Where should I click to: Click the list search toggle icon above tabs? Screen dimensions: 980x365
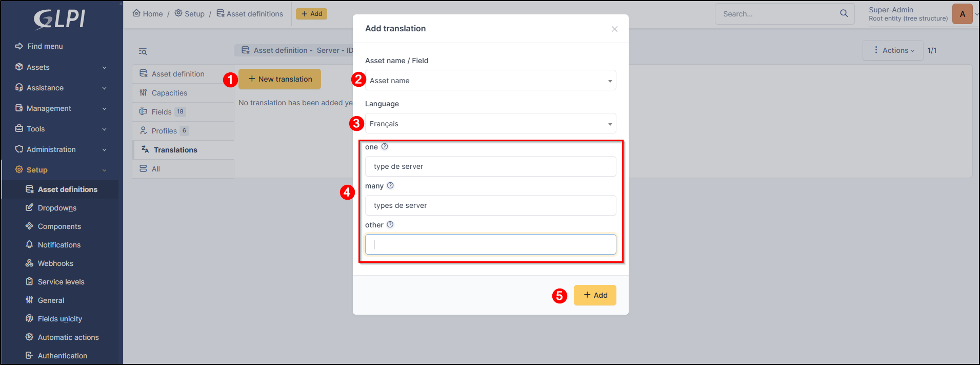[x=143, y=51]
